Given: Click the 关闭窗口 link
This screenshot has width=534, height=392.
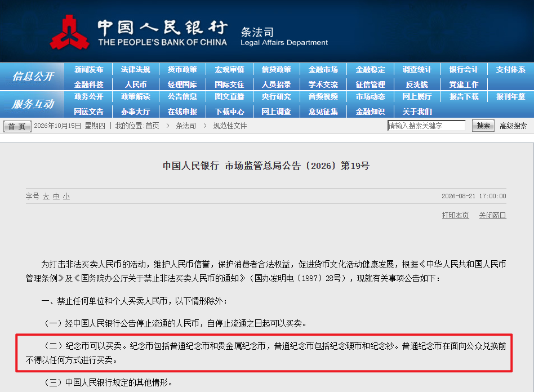Looking at the screenshot, I should 492,215.
